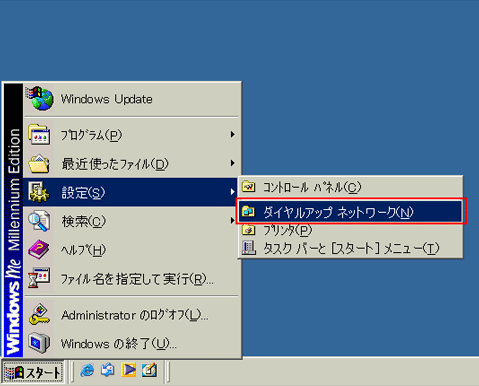Click the recent documents folder icon
Viewport: 479px width, 386px height.
click(39, 163)
